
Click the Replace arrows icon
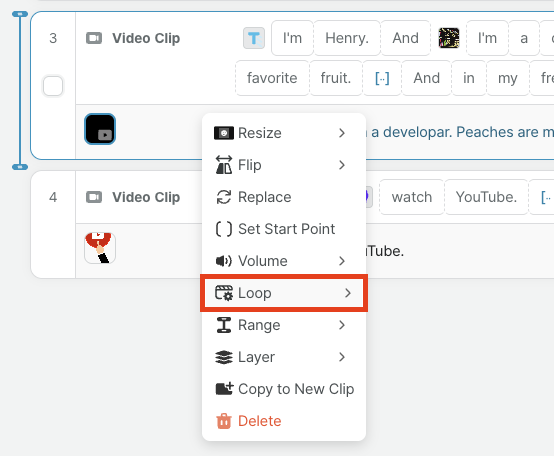[x=224, y=197]
